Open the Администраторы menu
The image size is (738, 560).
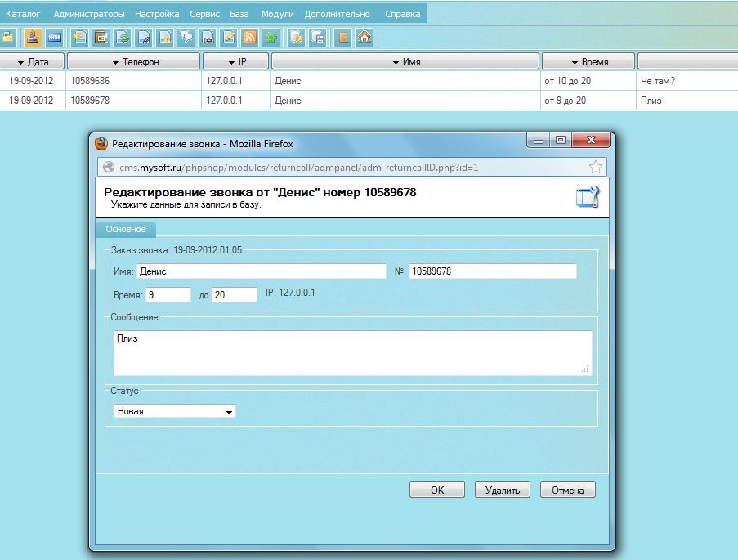(89, 14)
